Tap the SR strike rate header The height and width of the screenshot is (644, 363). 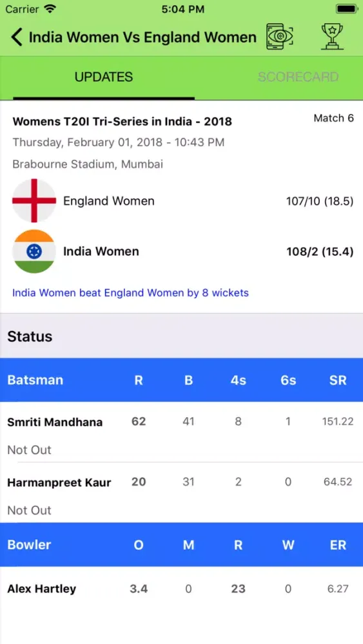coord(338,380)
